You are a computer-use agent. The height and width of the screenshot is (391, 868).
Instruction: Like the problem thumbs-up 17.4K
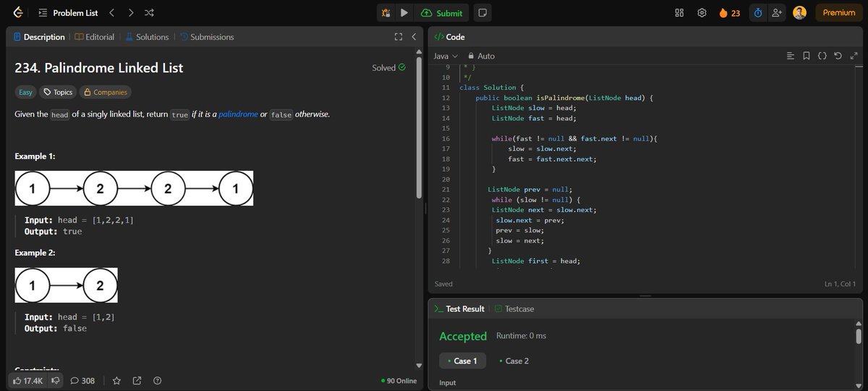tap(27, 380)
